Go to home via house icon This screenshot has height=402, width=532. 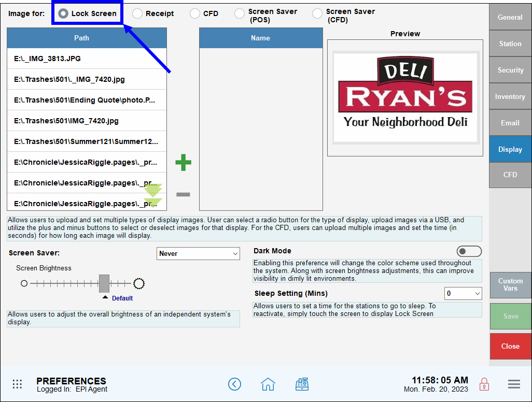point(268,384)
